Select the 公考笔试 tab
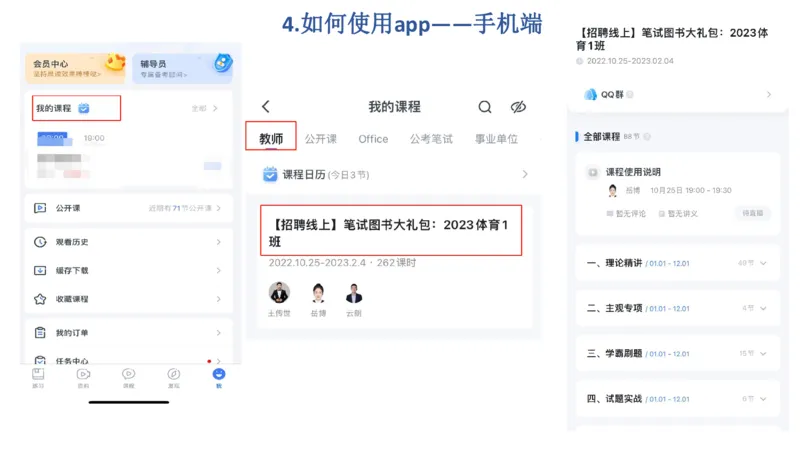Screen dimensions: 800x450 click(x=431, y=139)
